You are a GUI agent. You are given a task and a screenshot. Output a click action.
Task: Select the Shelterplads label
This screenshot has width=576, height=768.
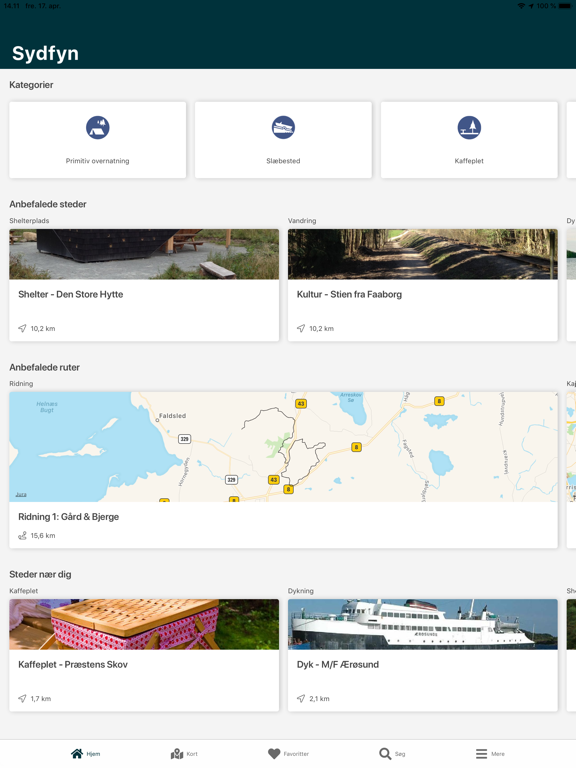pos(29,221)
